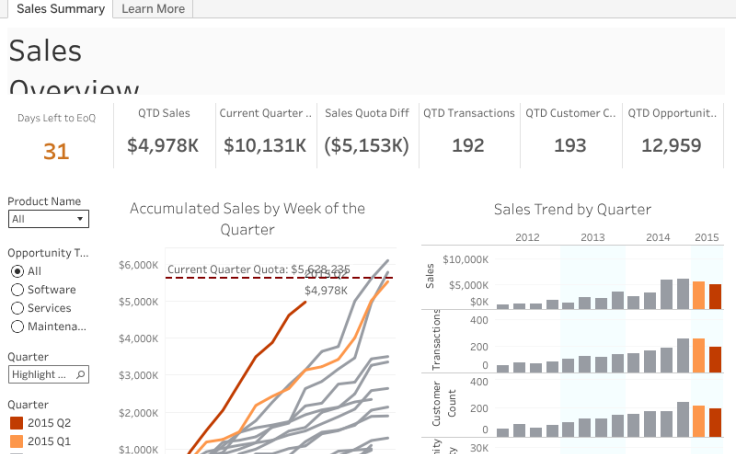736x454 pixels.
Task: Click the 2015 Q1 legend color swatch
Action: pos(16,441)
